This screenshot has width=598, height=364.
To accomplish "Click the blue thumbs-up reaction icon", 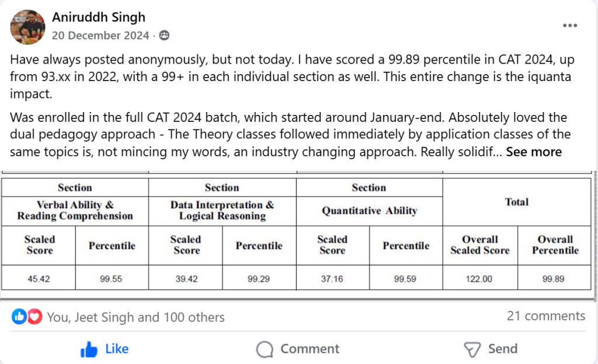I will tap(19, 317).
